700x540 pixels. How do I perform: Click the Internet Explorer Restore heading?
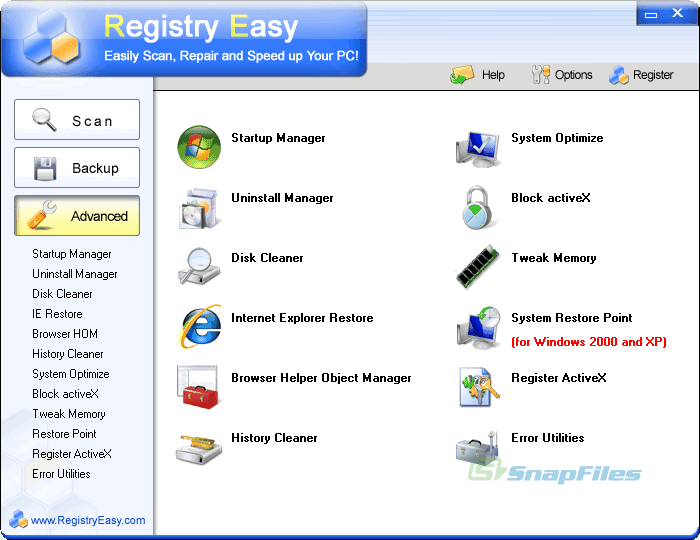click(302, 318)
